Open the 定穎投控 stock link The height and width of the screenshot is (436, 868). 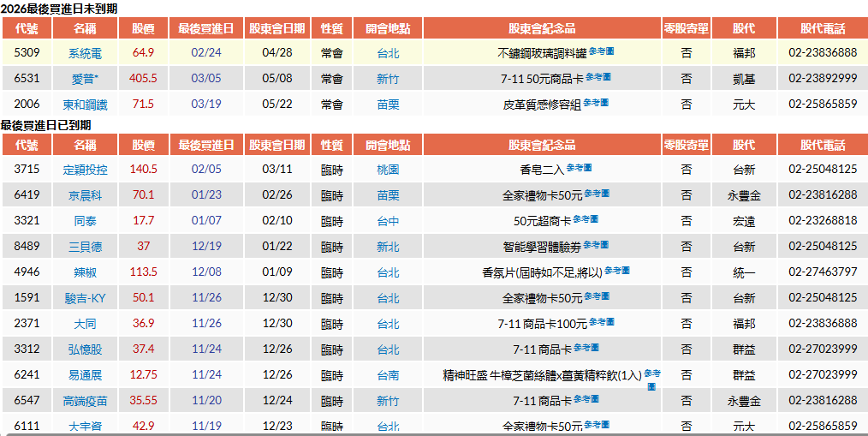pyautogui.click(x=86, y=170)
